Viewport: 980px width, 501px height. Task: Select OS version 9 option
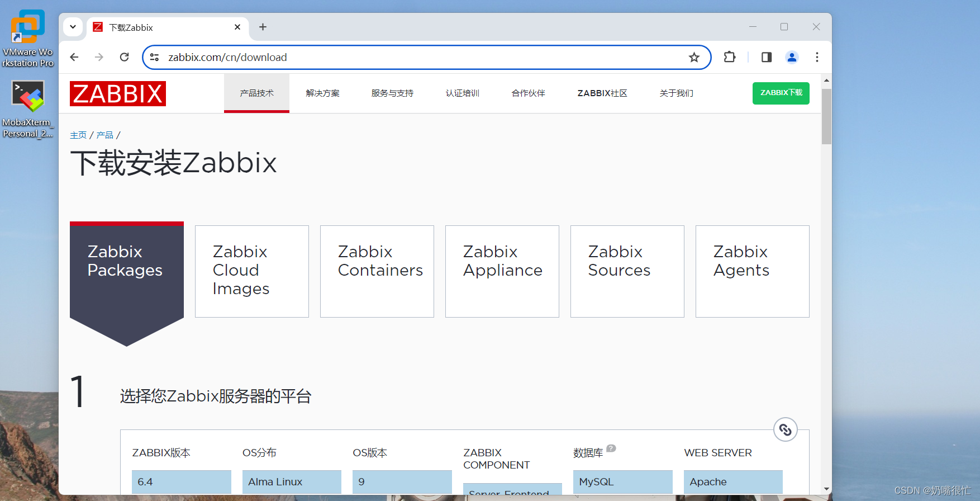[x=402, y=482]
